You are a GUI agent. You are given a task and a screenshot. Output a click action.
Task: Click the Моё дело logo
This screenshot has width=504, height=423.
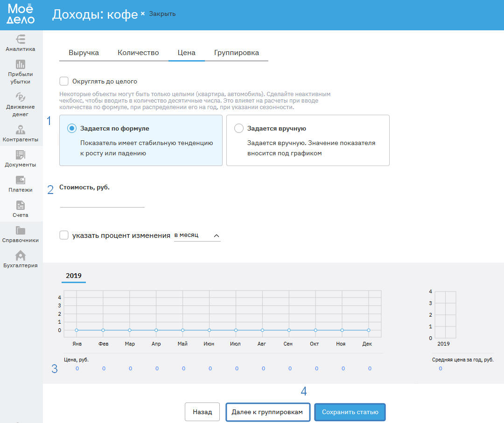[x=21, y=14]
